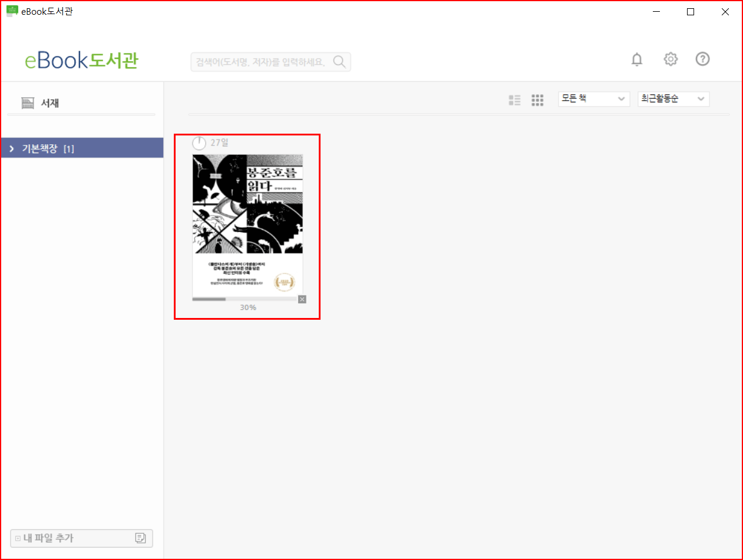Open settings via the gear icon
The width and height of the screenshot is (743, 560).
671,59
